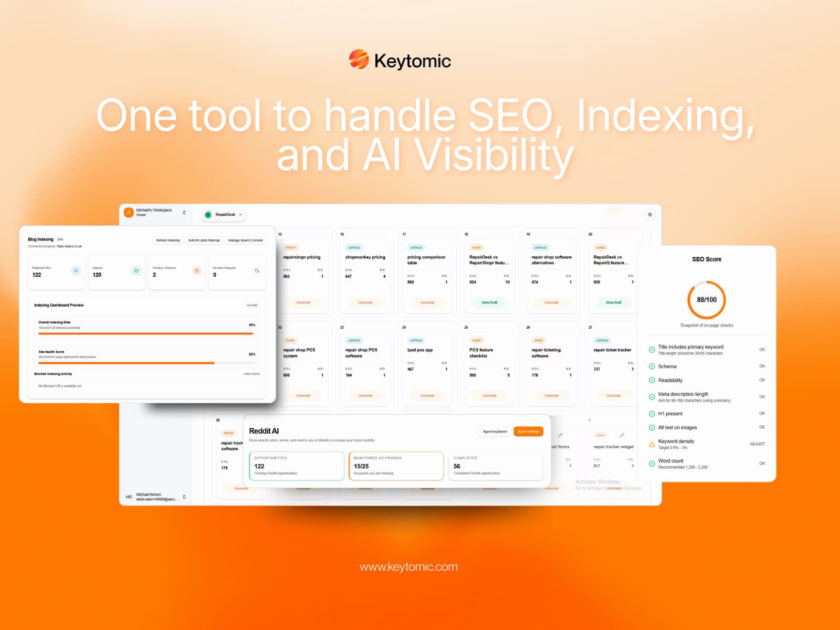840x630 pixels.
Task: Click the 88/100 SEO Score progress ring
Action: (x=706, y=299)
